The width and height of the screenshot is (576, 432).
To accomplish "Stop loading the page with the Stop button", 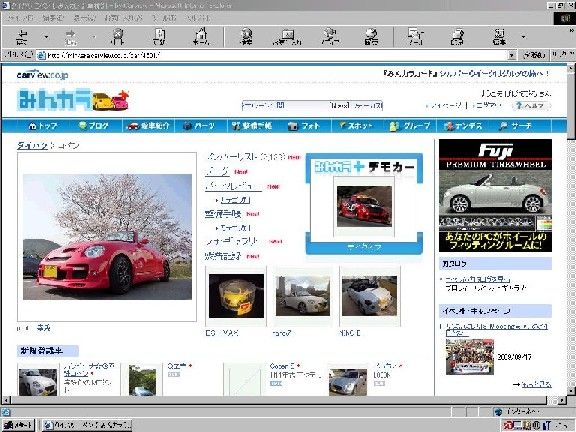I will [x=118, y=37].
